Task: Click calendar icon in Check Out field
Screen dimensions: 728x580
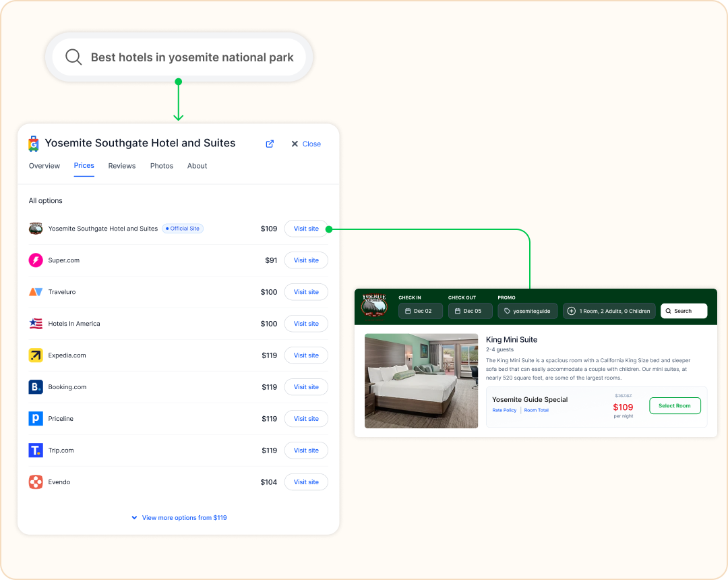Action: 457,311
